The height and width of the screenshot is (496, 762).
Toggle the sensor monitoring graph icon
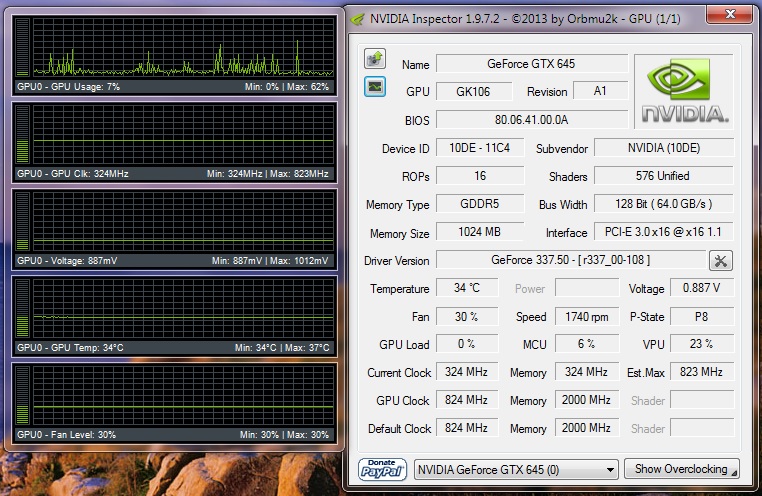pos(375,87)
